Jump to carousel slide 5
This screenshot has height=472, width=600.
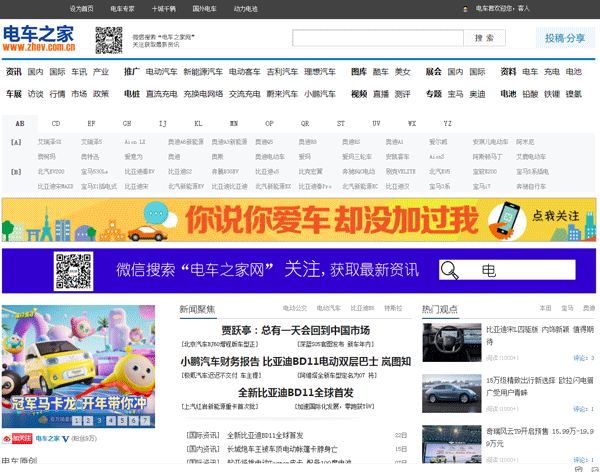(122, 421)
